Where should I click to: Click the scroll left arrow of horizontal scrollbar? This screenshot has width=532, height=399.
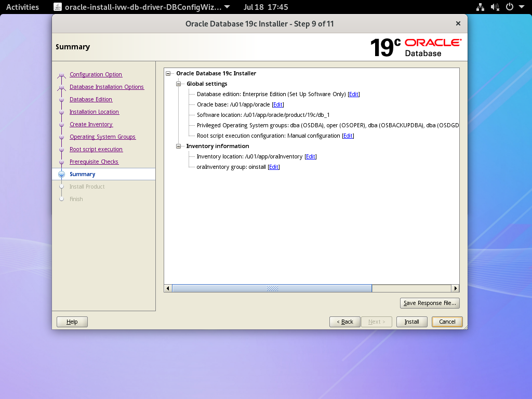(x=168, y=288)
